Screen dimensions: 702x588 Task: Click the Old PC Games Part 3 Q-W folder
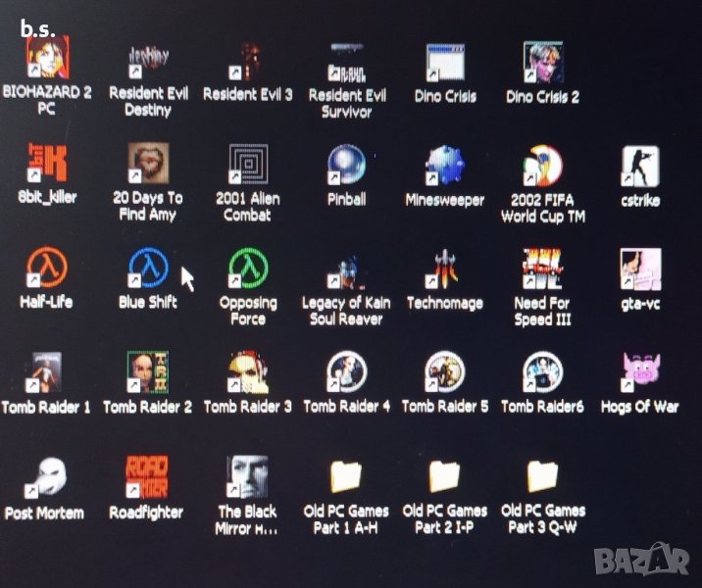[x=542, y=476]
